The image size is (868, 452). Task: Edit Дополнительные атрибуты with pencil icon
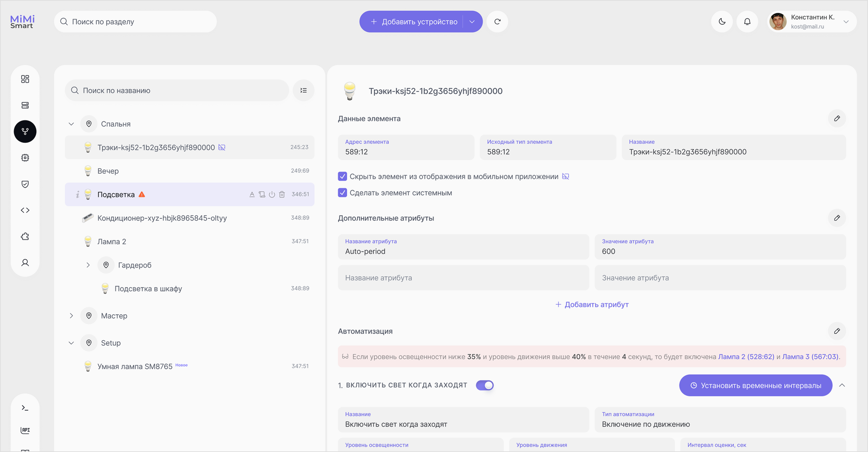(x=837, y=218)
